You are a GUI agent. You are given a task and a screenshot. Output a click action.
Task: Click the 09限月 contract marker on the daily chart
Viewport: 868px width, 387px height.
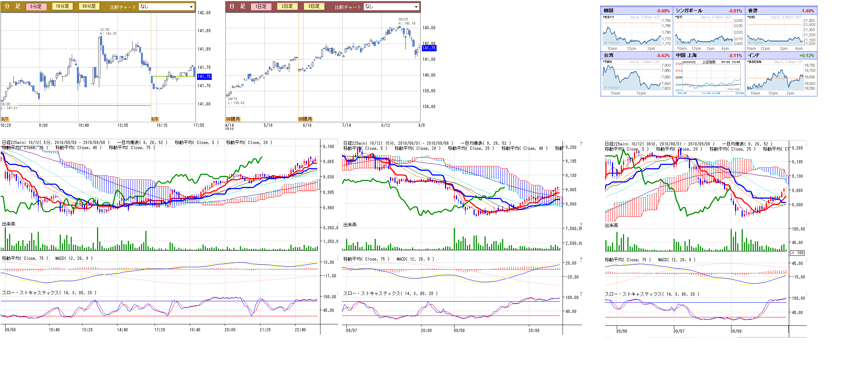[305, 119]
